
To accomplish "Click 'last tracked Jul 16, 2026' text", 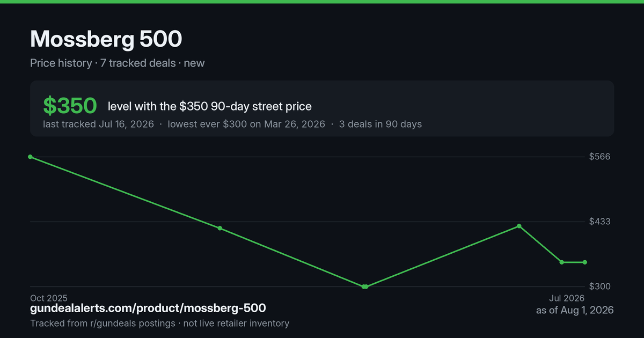I will (x=98, y=124).
